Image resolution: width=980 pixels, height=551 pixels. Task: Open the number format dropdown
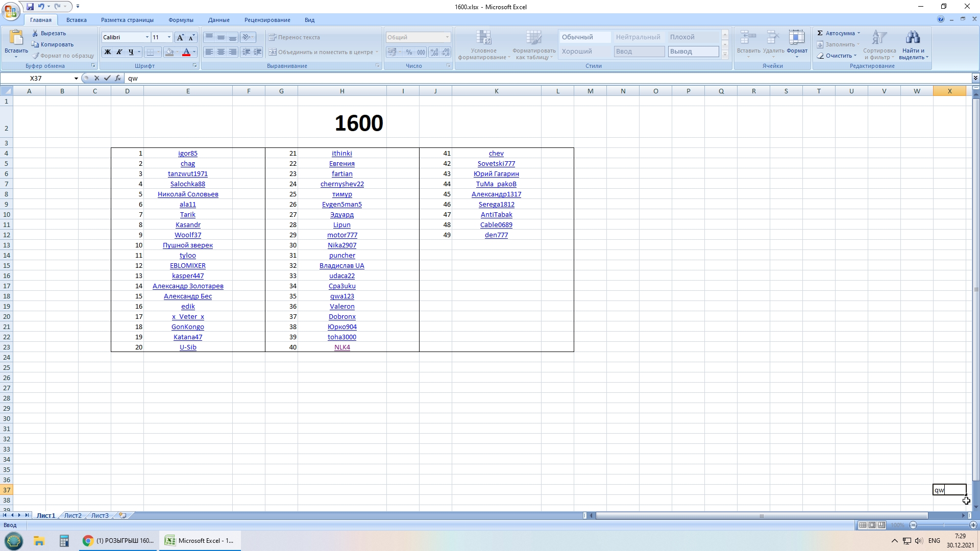[x=447, y=37]
